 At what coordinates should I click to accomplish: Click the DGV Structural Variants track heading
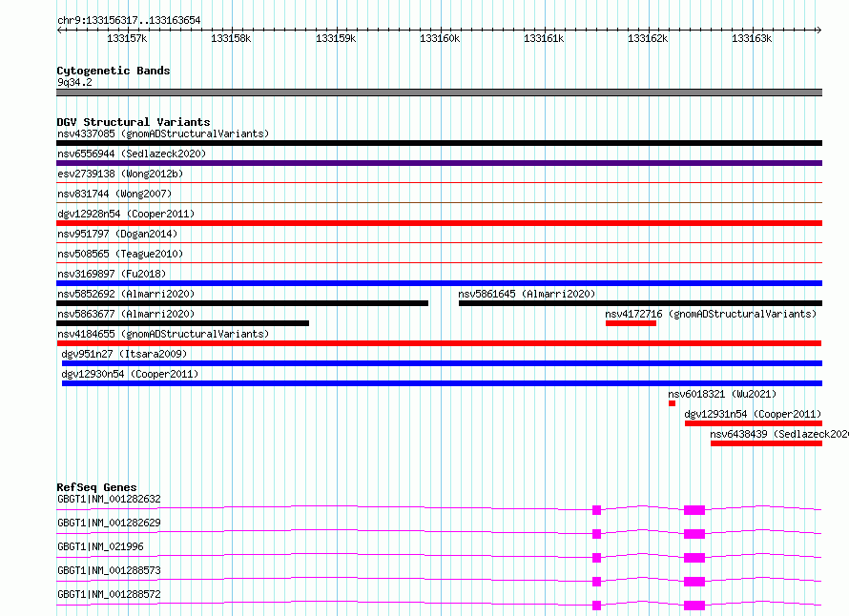coord(134,122)
